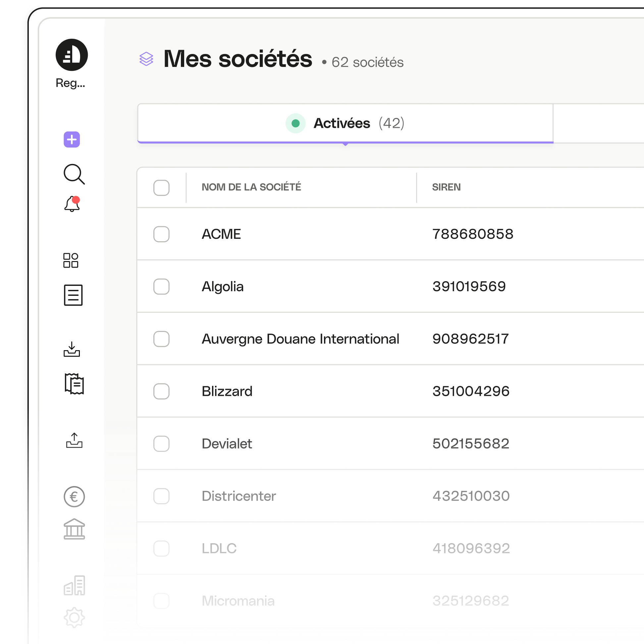The image size is (644, 644).
Task: Open the Devialet company name
Action: point(227,444)
